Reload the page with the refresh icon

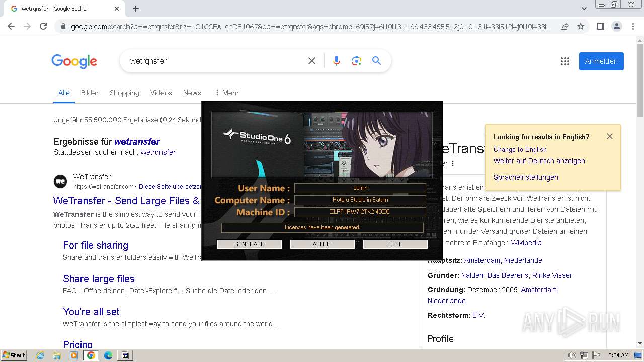tap(43, 26)
